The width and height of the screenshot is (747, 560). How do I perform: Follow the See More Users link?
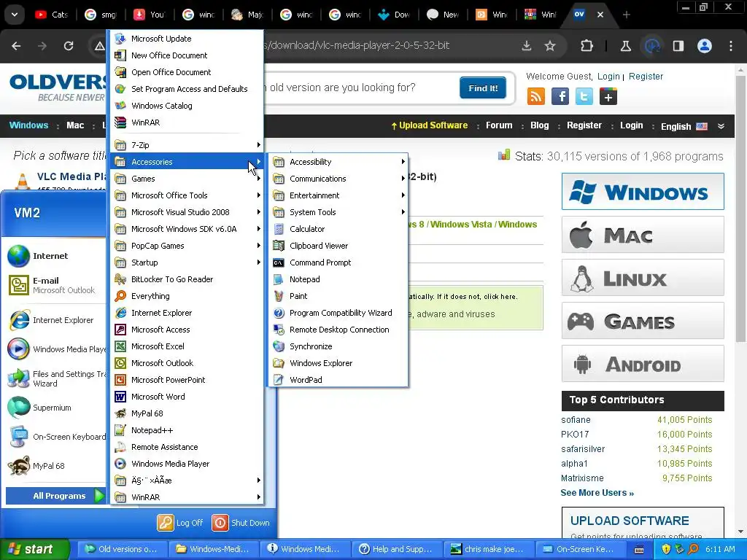(x=597, y=493)
